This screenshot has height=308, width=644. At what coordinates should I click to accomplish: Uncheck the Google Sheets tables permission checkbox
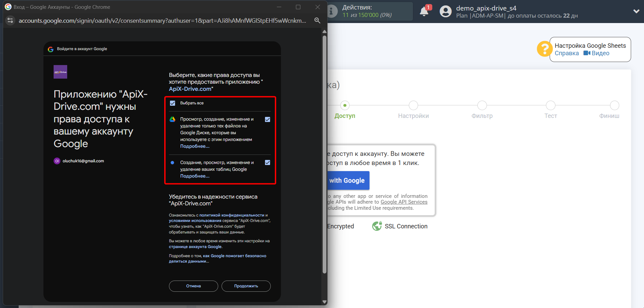point(267,163)
